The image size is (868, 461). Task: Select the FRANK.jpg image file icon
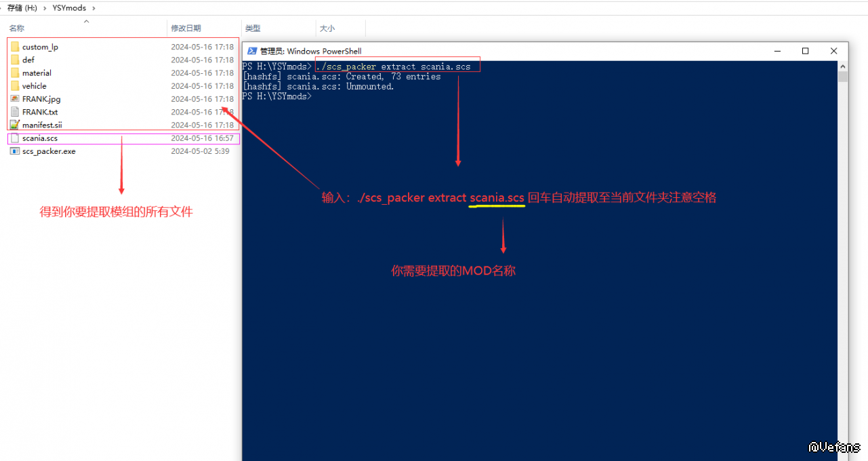pos(15,98)
